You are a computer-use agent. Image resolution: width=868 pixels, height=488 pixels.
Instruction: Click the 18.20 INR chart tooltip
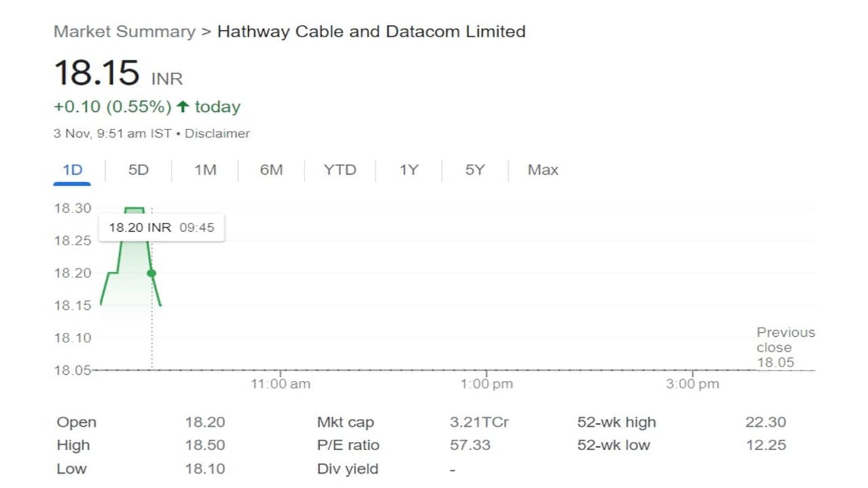coord(161,228)
